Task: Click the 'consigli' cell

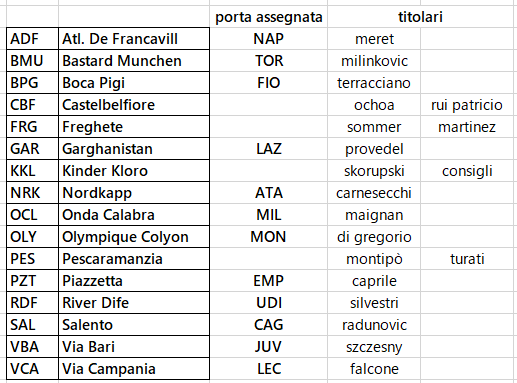Action: tap(467, 171)
